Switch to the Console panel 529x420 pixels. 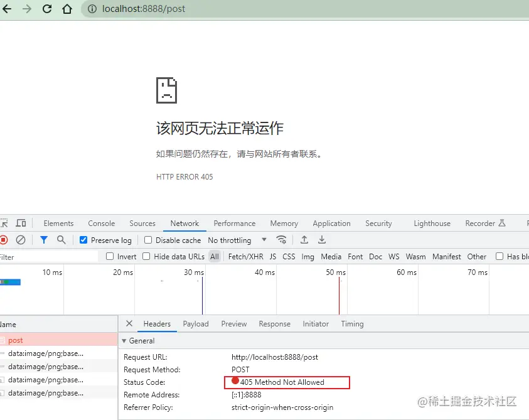point(101,223)
